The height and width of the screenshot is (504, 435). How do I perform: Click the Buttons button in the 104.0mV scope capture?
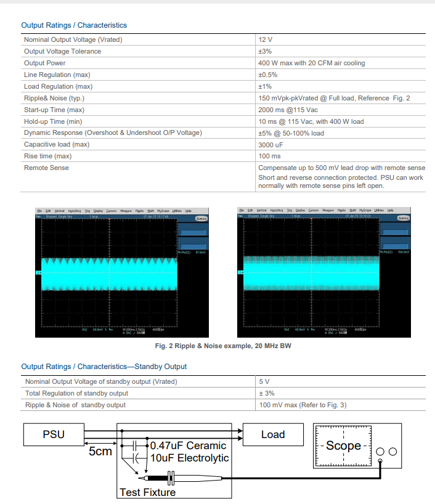point(404,218)
